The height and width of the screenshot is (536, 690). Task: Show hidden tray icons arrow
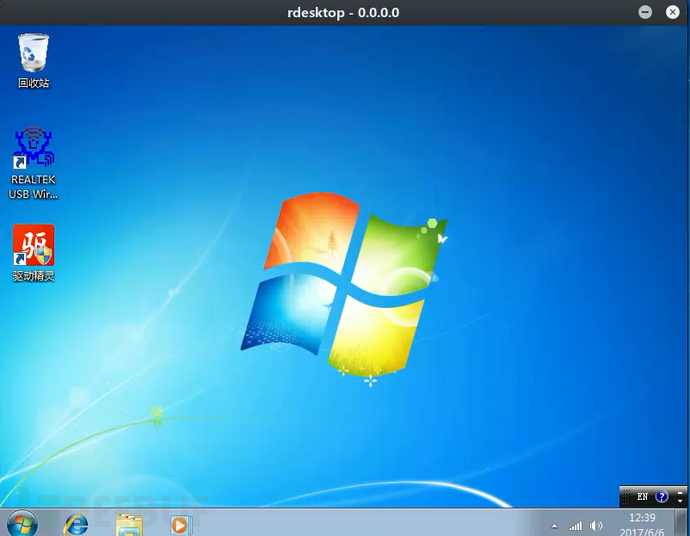coord(554,525)
